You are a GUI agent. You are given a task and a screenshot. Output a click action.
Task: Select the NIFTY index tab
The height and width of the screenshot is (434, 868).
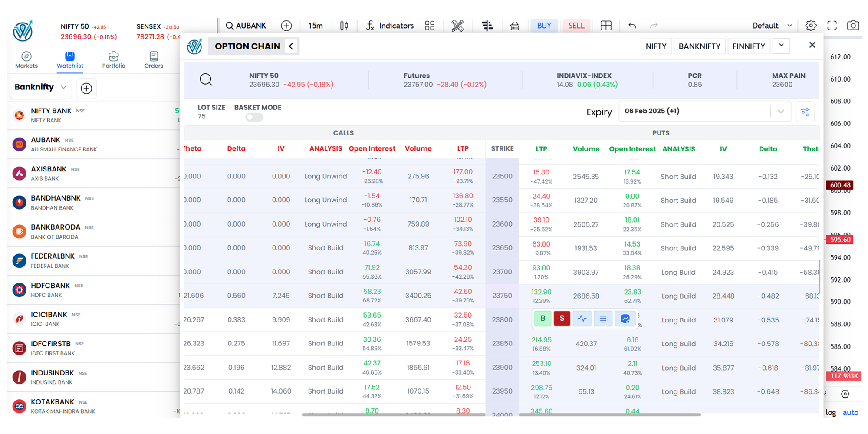point(656,46)
